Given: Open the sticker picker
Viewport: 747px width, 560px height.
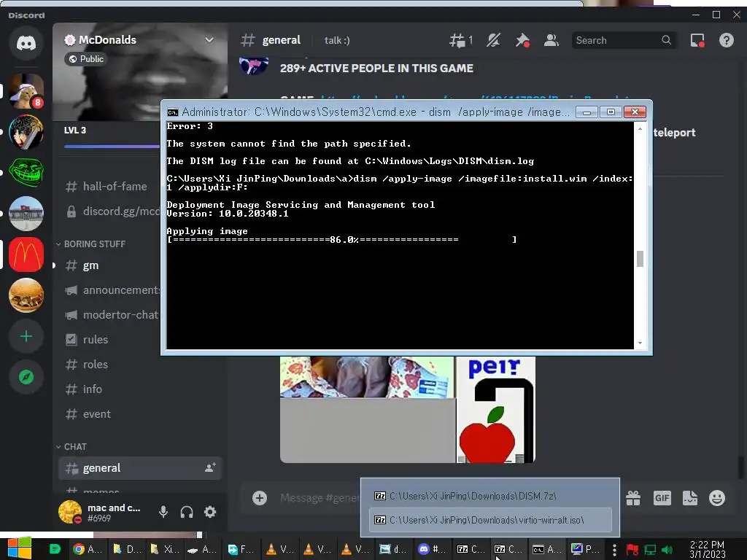Looking at the screenshot, I should (x=690, y=498).
